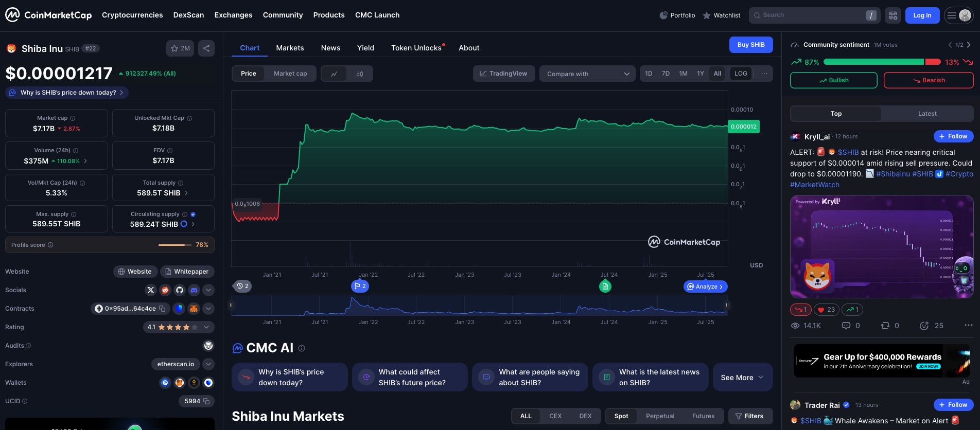Vote Bullish on community sentiment
Viewport: 980px width, 430px height.
point(833,80)
